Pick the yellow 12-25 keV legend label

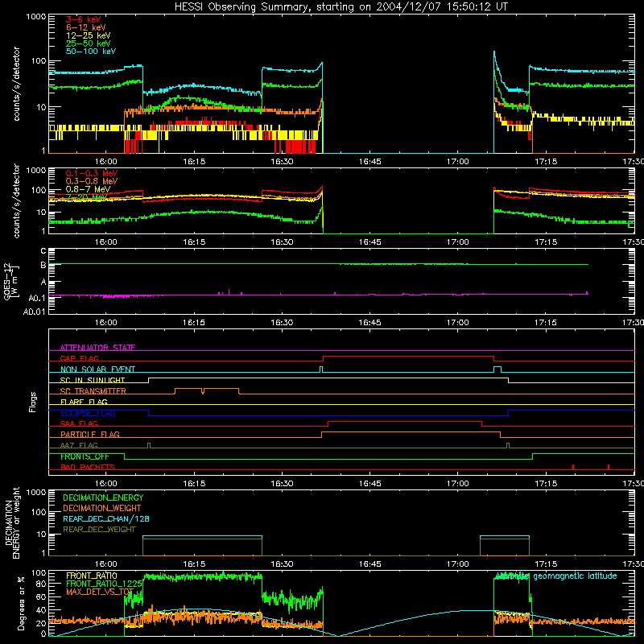tap(89, 35)
